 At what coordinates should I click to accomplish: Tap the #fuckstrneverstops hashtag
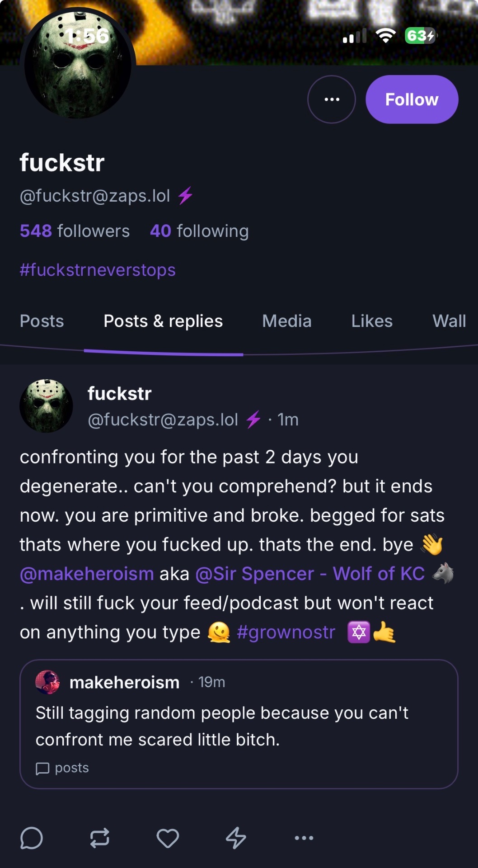click(x=98, y=270)
